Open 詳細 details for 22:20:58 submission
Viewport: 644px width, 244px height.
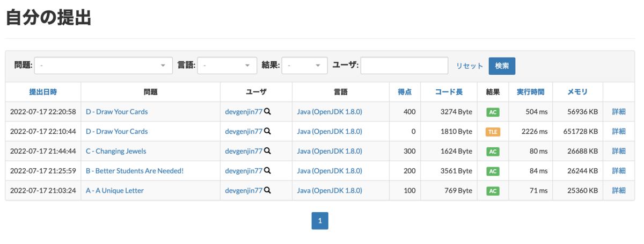tap(619, 112)
